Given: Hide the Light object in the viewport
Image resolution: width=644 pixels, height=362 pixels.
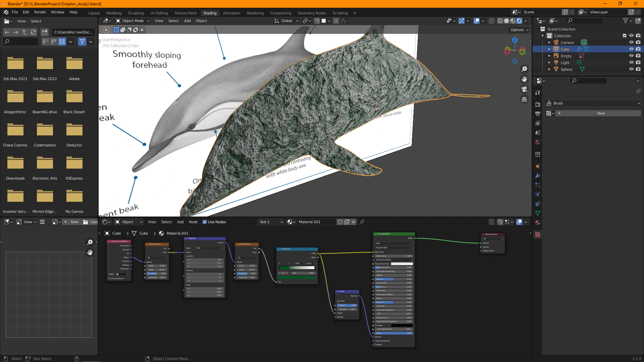Looking at the screenshot, I should tap(631, 63).
